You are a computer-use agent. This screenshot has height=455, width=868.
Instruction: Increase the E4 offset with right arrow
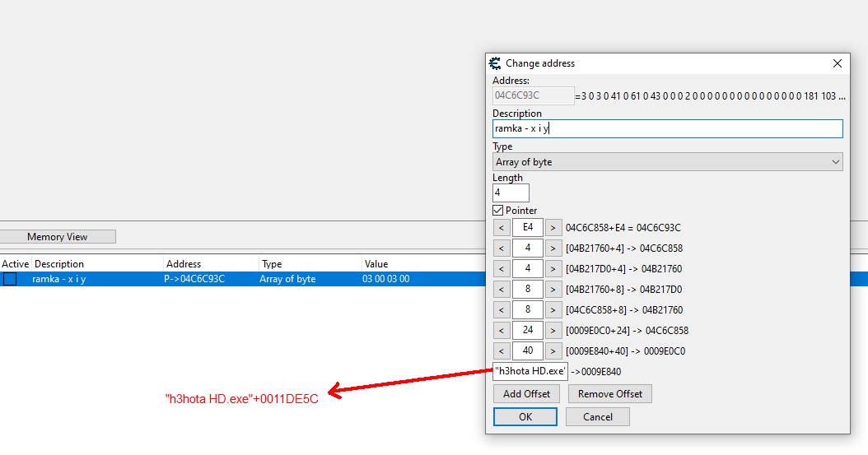tap(553, 228)
